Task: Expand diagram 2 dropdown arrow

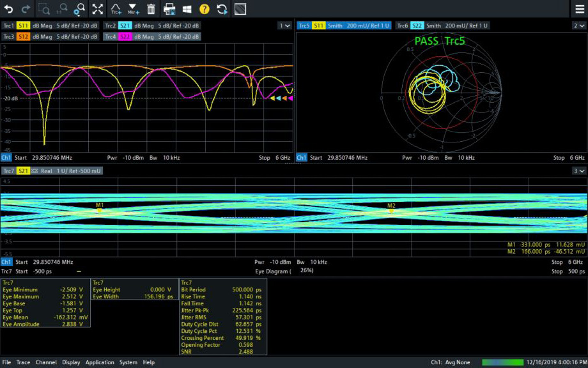Action: (x=578, y=26)
